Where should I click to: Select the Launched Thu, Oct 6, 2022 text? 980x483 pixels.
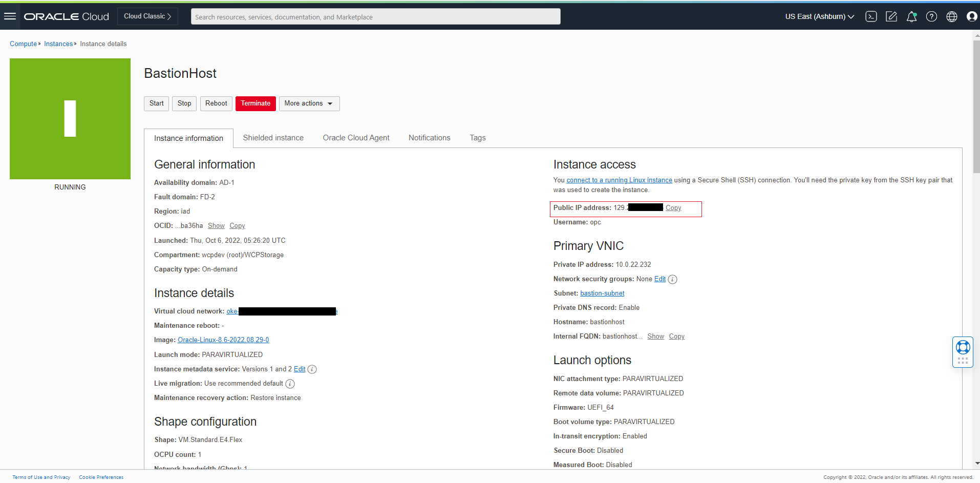[220, 241]
